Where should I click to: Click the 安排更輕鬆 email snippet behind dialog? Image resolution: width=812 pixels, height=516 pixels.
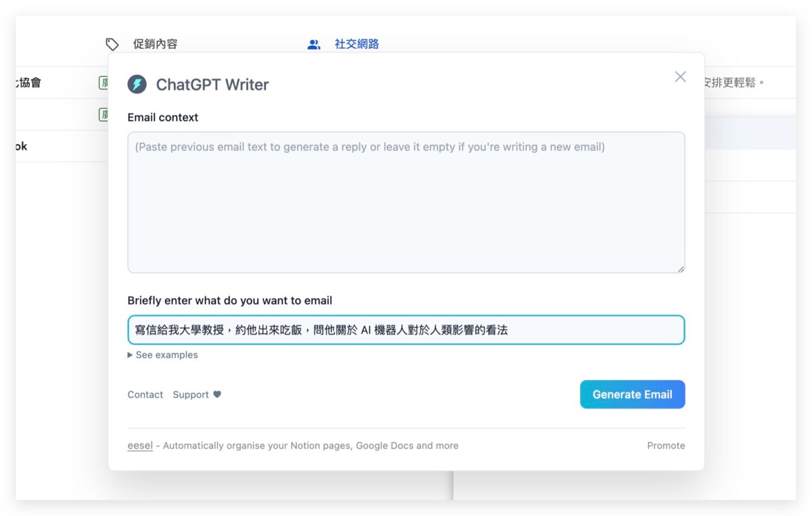coord(734,83)
